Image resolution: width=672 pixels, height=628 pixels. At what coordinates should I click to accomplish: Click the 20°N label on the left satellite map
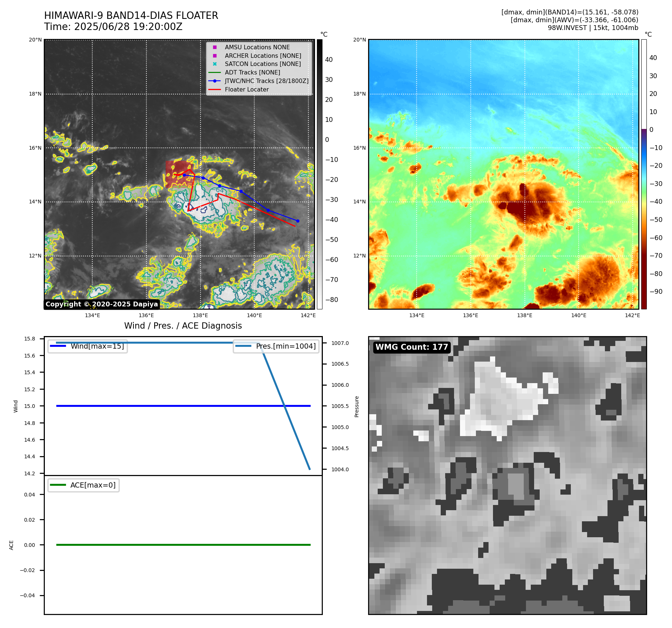pyautogui.click(x=35, y=40)
